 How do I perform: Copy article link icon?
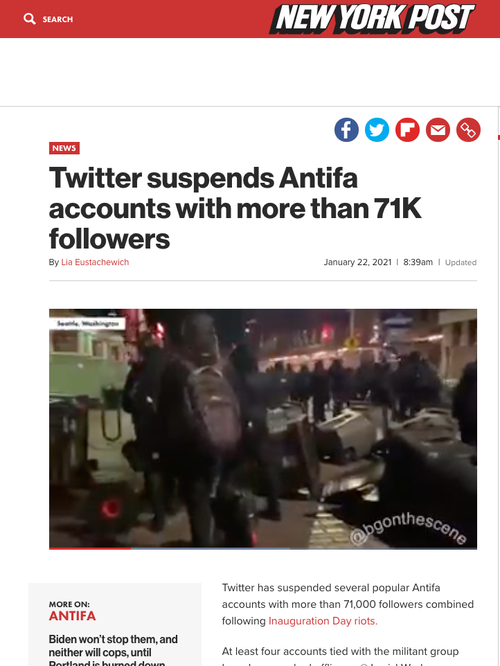469,130
